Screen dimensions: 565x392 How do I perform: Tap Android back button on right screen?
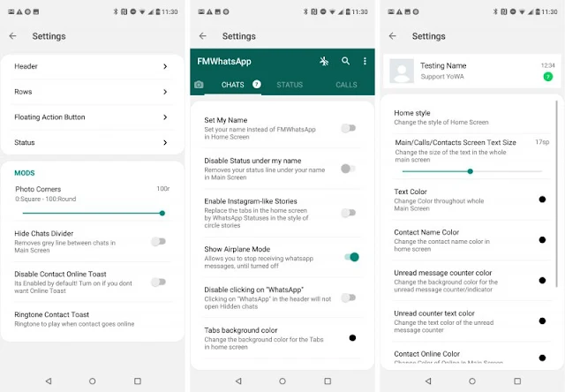428,381
